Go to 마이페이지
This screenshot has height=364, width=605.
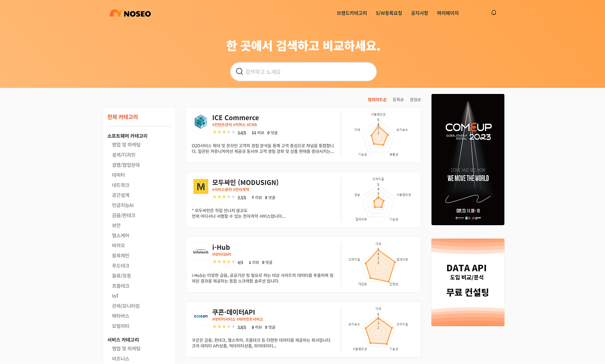click(448, 13)
